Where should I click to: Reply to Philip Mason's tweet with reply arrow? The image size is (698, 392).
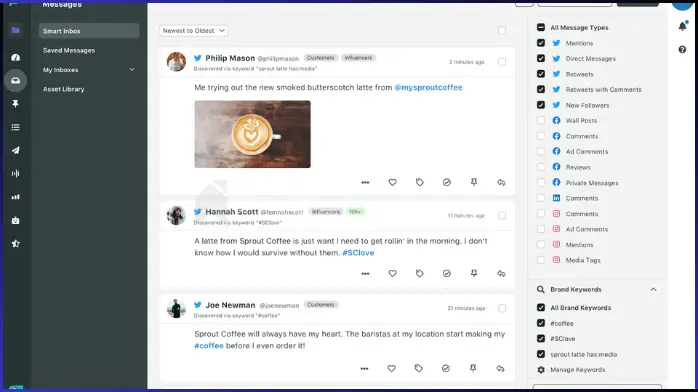pyautogui.click(x=501, y=182)
